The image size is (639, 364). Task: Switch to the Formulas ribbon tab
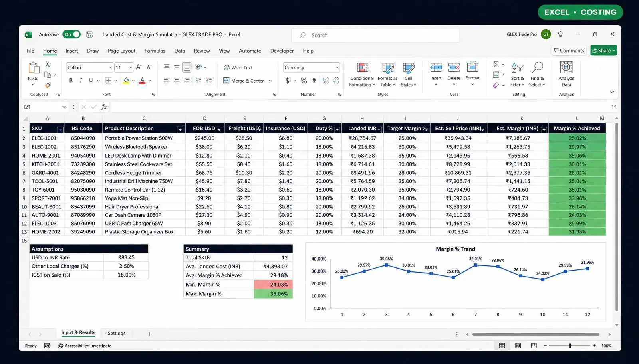tap(155, 51)
